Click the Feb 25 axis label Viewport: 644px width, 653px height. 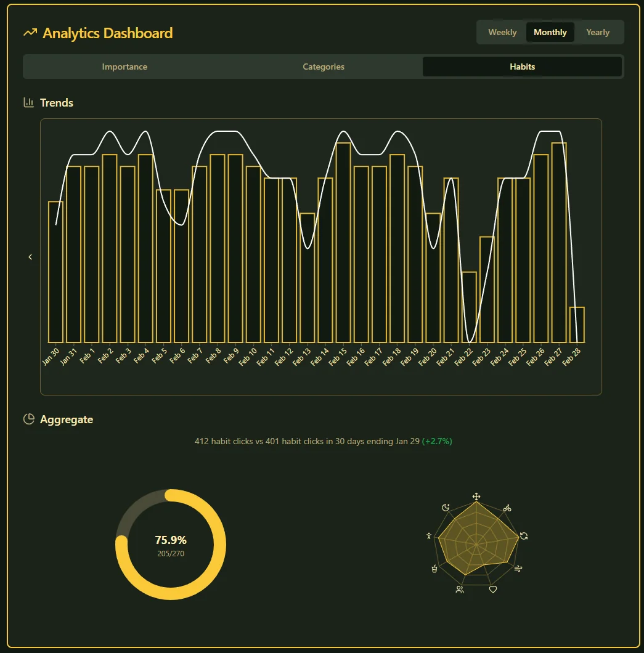point(517,357)
